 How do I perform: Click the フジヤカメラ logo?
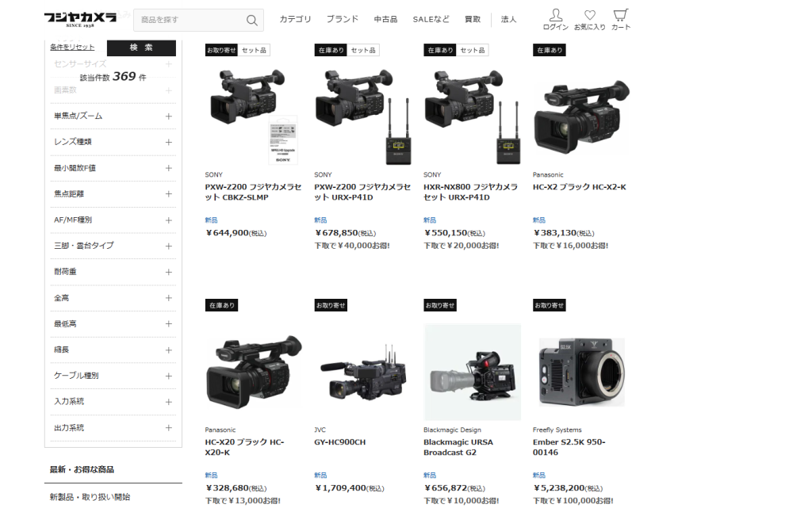[x=80, y=19]
